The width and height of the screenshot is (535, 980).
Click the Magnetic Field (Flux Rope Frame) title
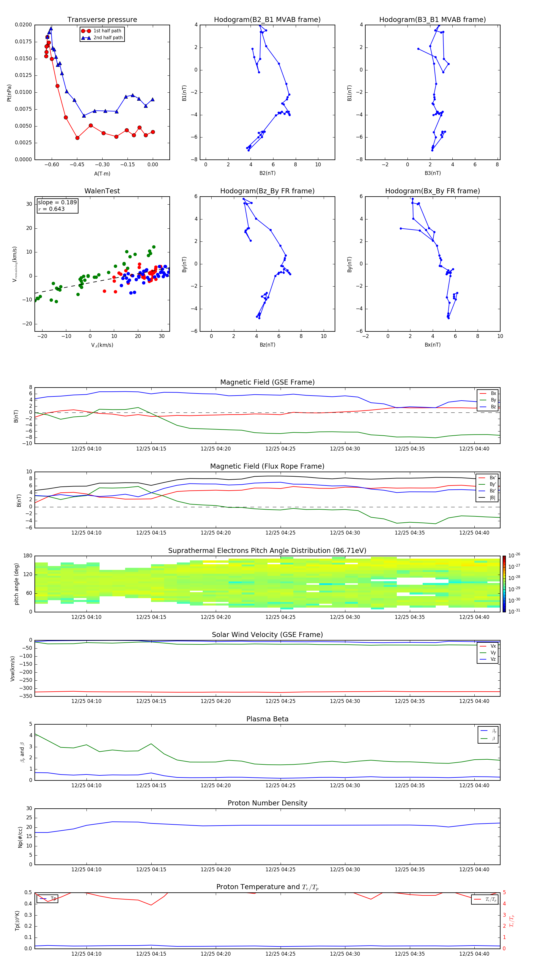click(x=267, y=467)
